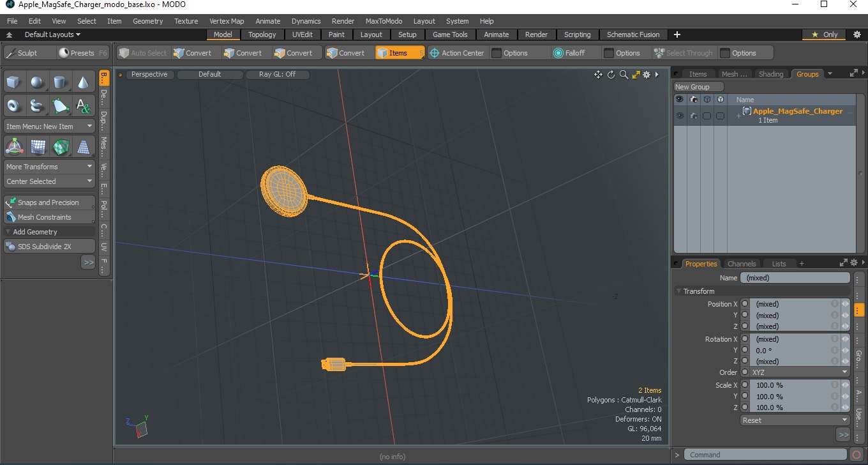Image resolution: width=868 pixels, height=465 pixels.
Task: Add a teapot primitive
Action: coord(37,105)
